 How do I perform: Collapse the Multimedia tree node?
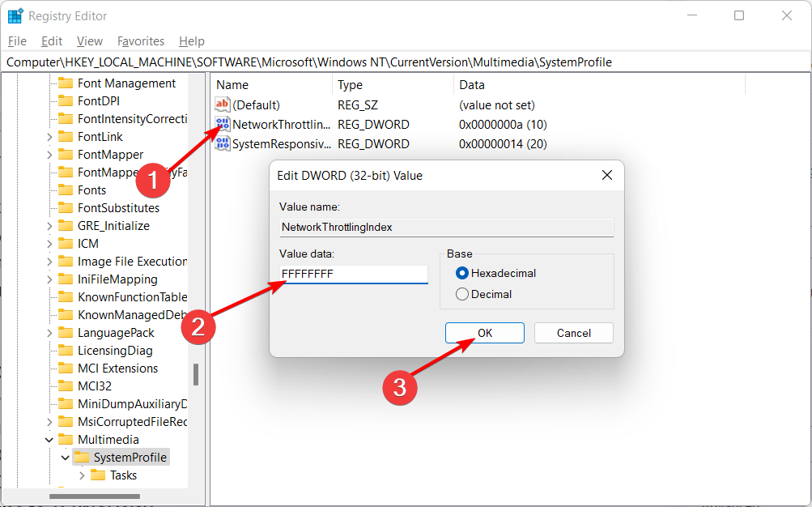[x=49, y=439]
